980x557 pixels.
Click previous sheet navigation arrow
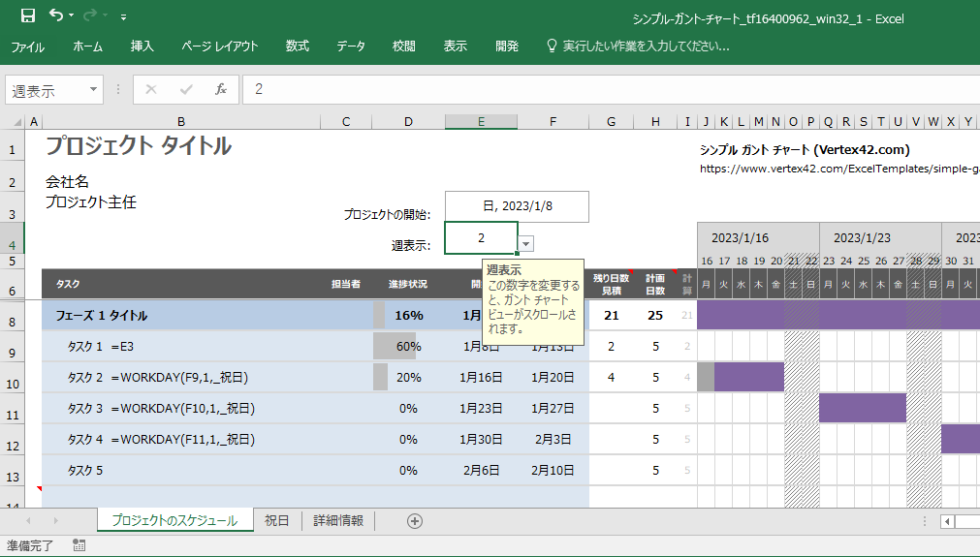point(28,521)
